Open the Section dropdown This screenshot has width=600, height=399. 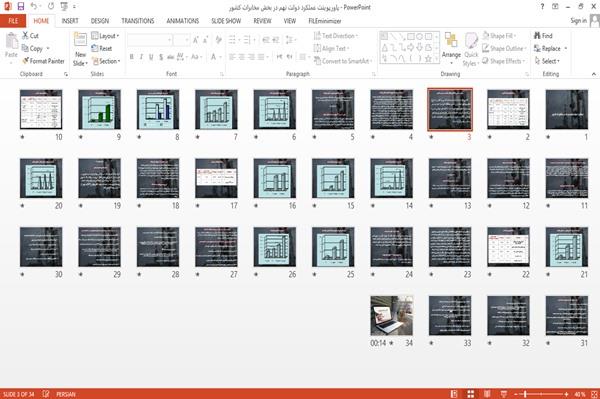click(106, 61)
